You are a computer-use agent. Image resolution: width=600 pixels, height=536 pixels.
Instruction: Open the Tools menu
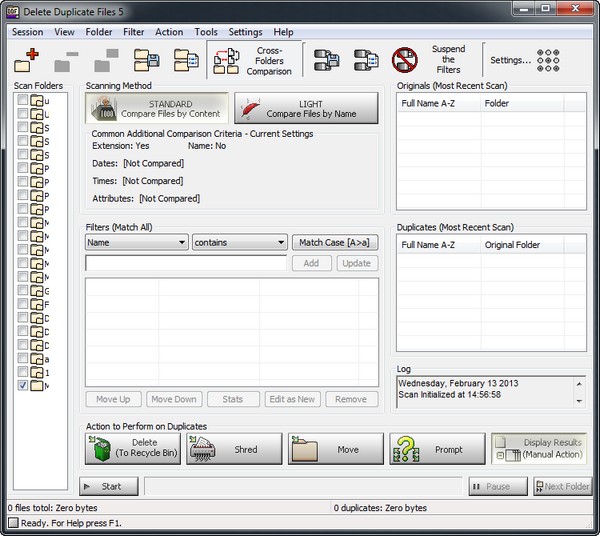206,32
